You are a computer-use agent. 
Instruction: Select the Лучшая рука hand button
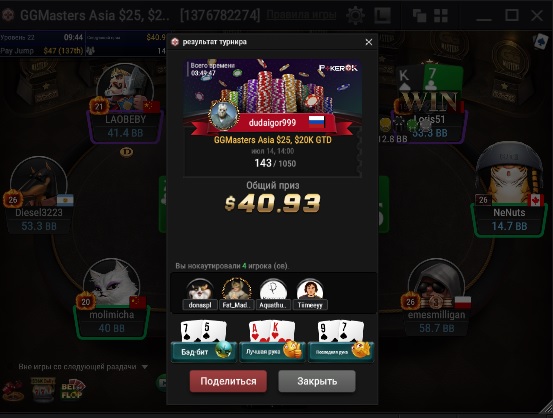[272, 351]
